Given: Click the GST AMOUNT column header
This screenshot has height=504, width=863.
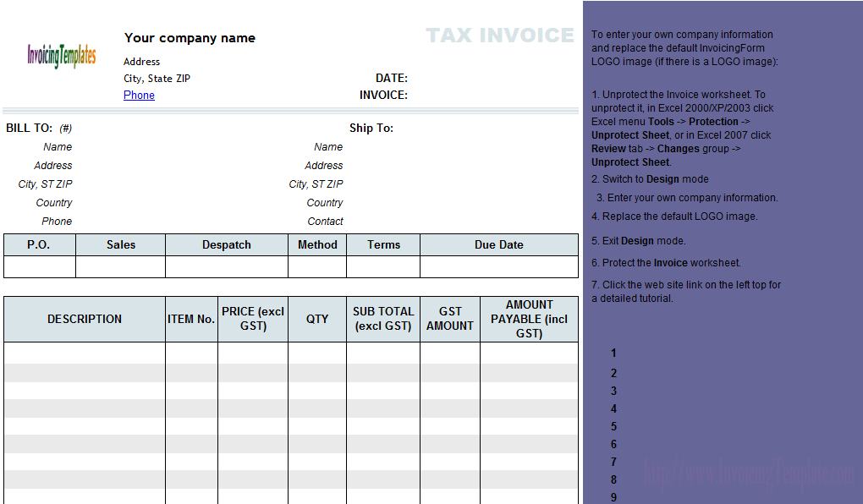Looking at the screenshot, I should [x=450, y=319].
